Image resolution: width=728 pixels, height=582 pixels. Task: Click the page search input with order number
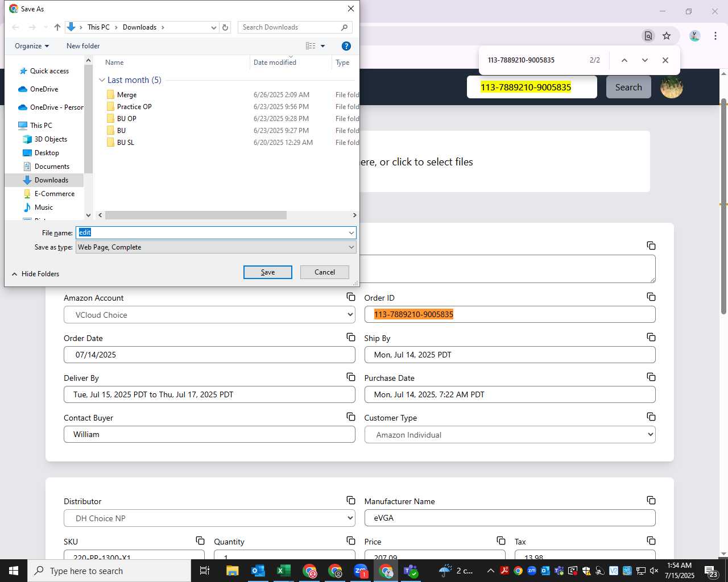532,87
